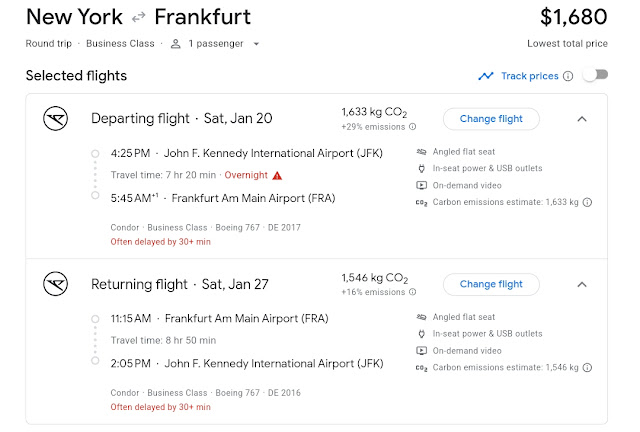Viewport: 640px width, 432px height.
Task: Click the overnight warning triangle icon
Action: pos(277,176)
